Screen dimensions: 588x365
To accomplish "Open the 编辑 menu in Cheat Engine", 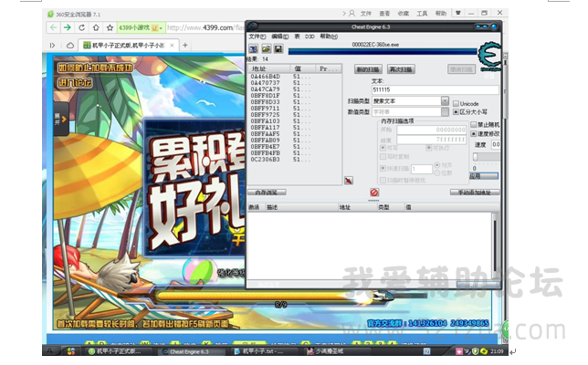I will tap(280, 36).
